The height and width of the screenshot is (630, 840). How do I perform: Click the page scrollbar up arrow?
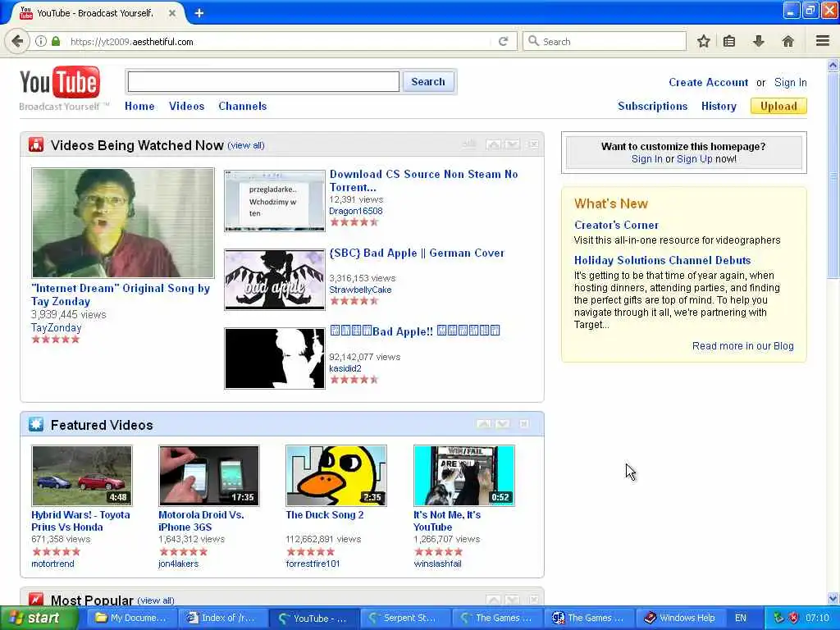pos(833,66)
